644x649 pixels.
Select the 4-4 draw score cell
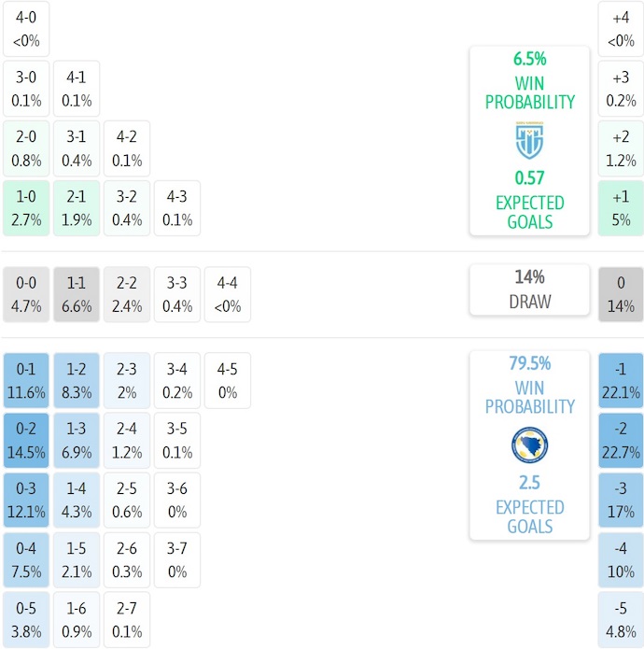228,294
